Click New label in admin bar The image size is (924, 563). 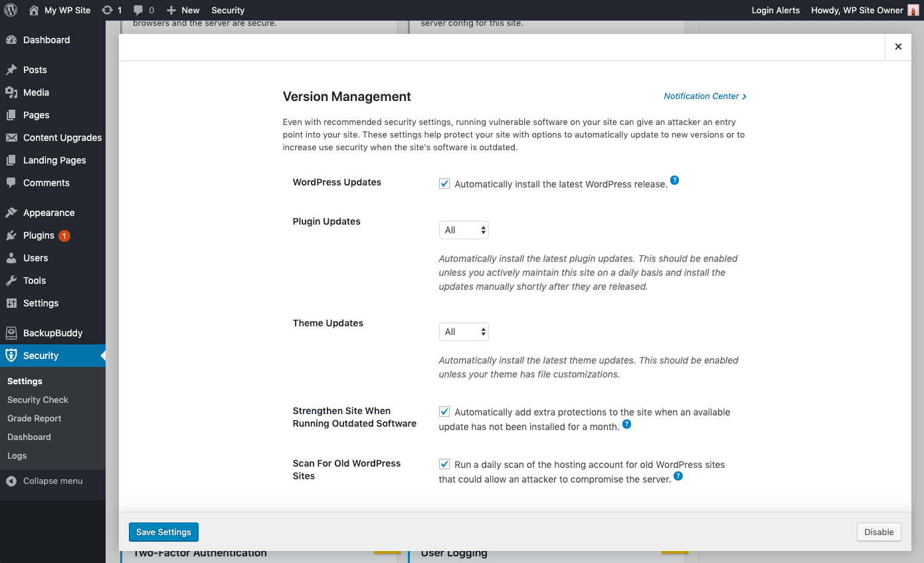click(191, 10)
